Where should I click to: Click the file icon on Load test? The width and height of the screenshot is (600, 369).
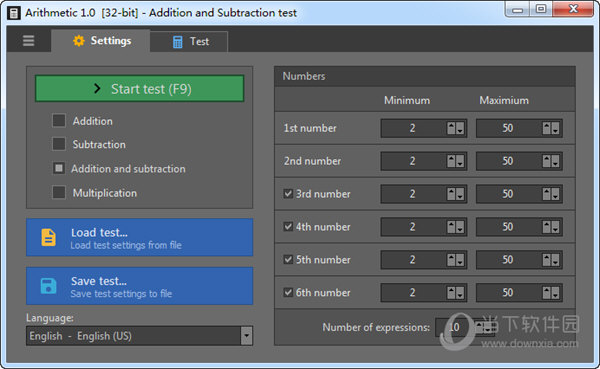point(49,237)
